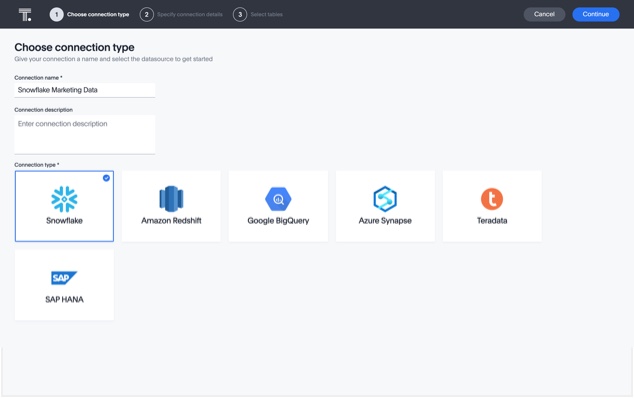Select the SAP HANA connection card
634x398 pixels.
pos(64,285)
